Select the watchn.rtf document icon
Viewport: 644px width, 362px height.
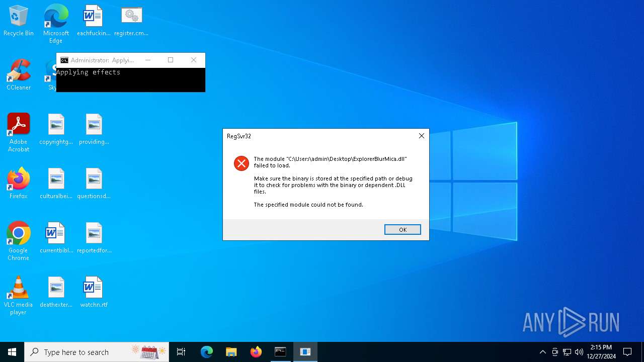click(94, 293)
